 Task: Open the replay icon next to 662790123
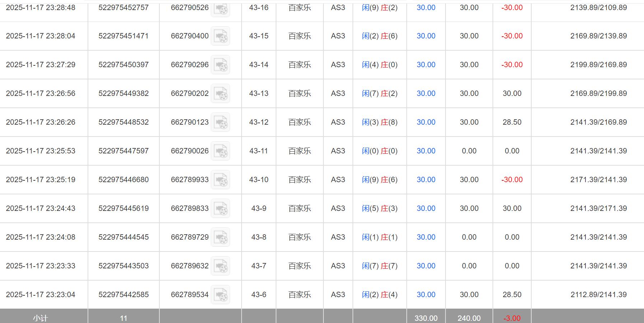[x=220, y=122]
